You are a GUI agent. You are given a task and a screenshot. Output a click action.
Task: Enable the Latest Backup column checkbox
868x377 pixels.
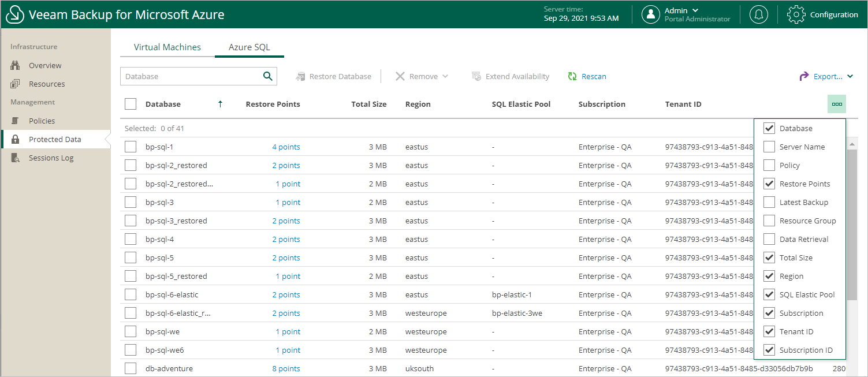[769, 202]
